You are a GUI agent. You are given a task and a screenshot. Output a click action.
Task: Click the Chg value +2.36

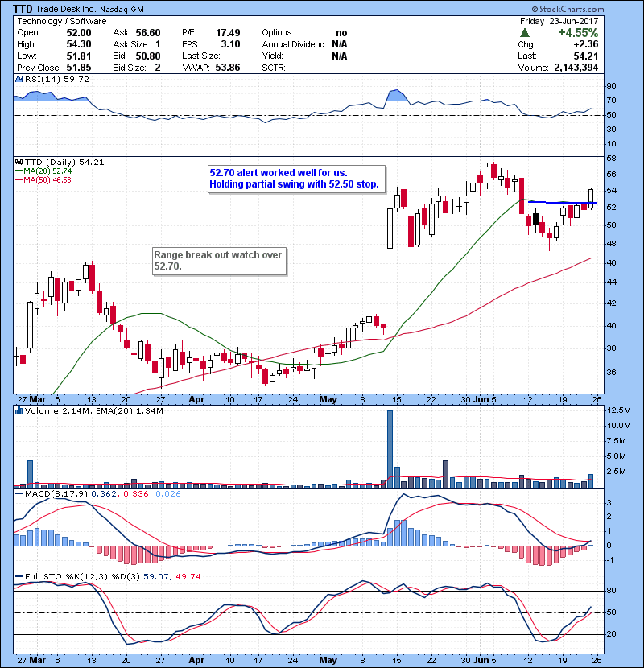click(x=585, y=44)
